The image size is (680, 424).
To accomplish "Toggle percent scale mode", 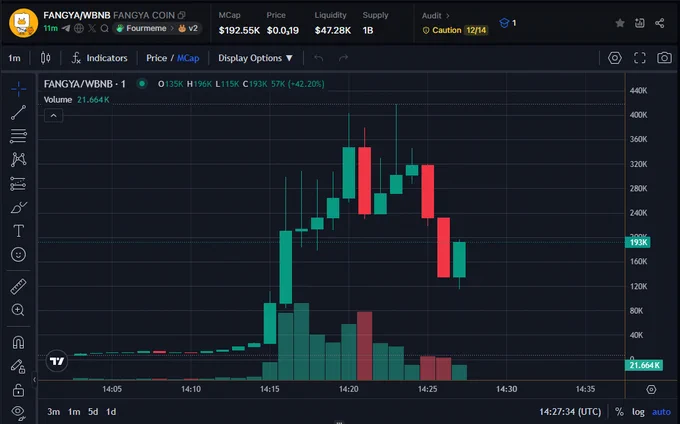I will (619, 412).
